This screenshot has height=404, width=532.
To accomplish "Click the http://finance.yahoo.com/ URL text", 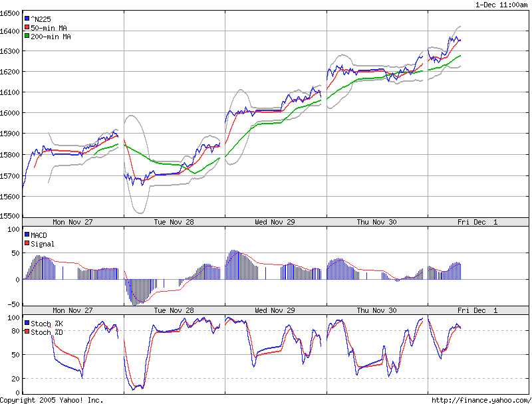I will click(481, 400).
